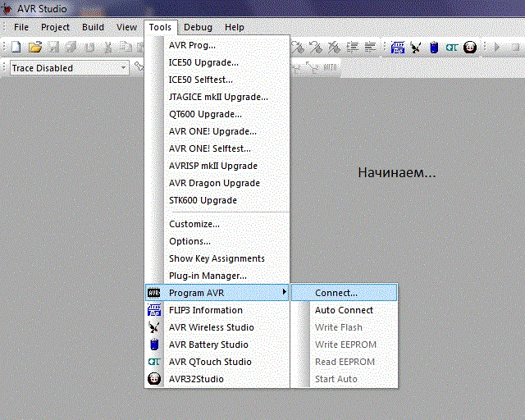525x420 pixels.
Task: Choose AVR ONE! Upgrade... entry
Action: coord(217,131)
